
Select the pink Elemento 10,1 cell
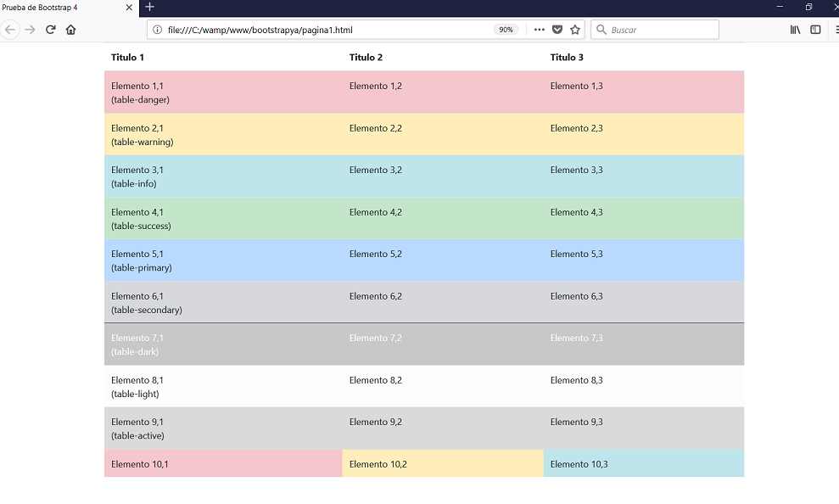click(x=223, y=463)
